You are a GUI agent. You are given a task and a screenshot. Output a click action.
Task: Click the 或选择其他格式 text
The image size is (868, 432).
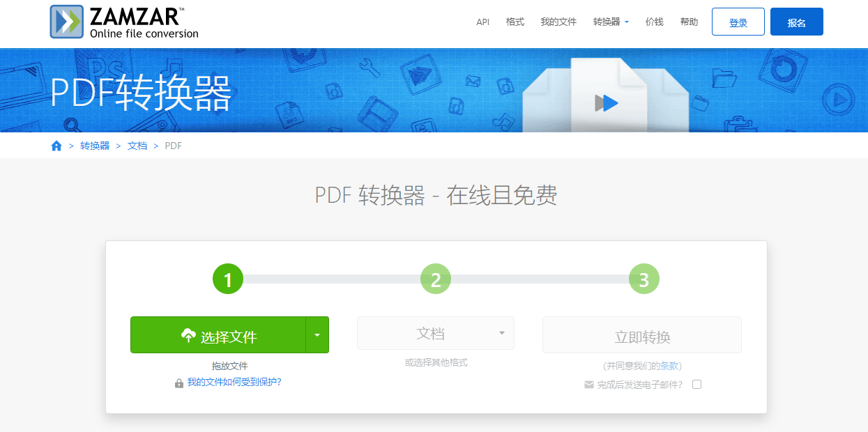pyautogui.click(x=436, y=363)
